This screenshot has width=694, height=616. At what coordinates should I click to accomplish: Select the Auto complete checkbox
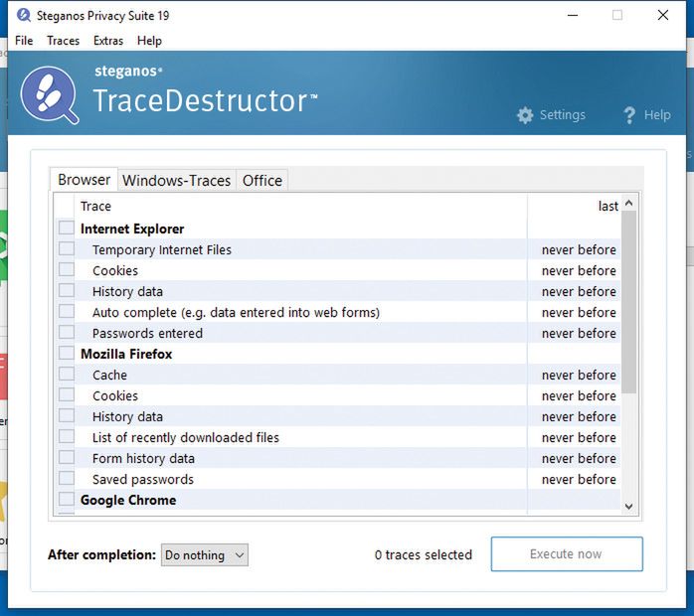(x=67, y=311)
